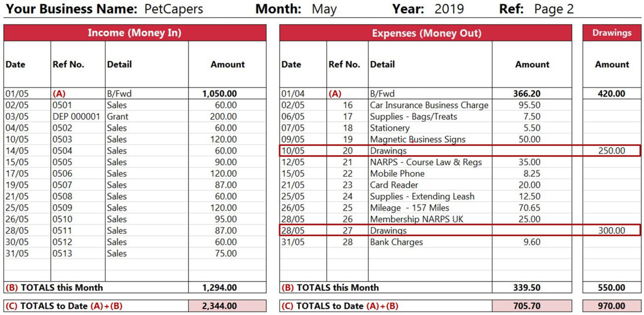Click the Month value May

324,9
